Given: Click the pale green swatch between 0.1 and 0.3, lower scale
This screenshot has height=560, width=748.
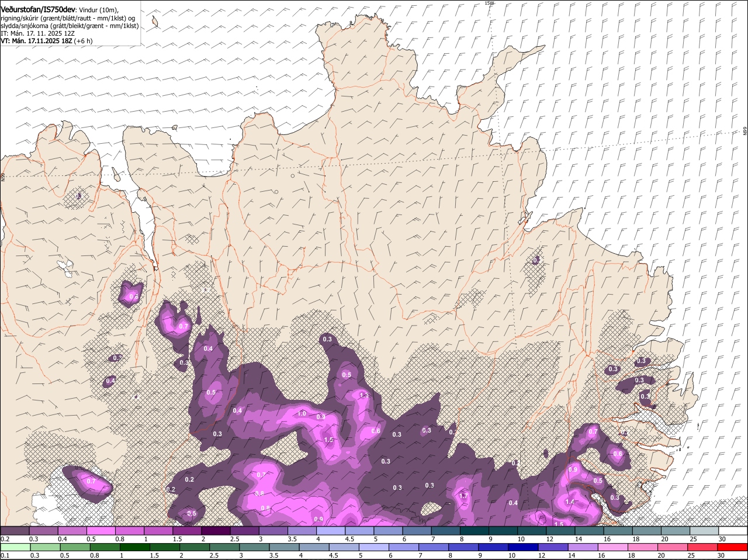Looking at the screenshot, I should [15, 547].
